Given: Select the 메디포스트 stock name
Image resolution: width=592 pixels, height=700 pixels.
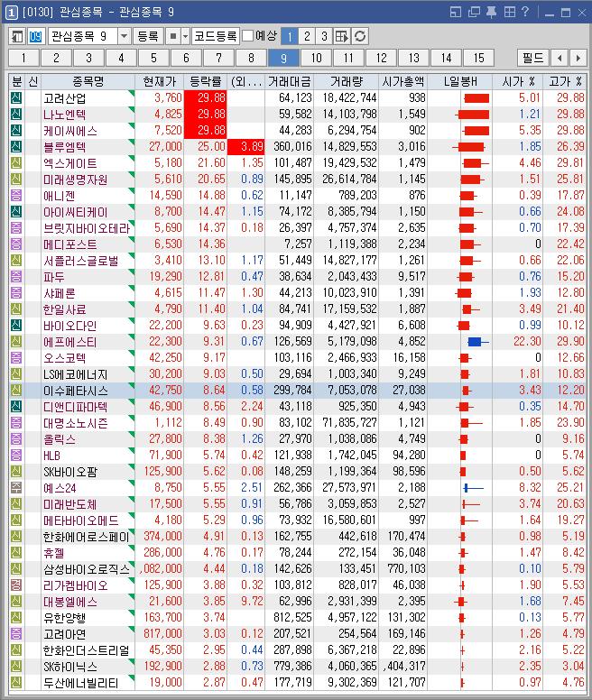Looking at the screenshot, I should click(x=69, y=244).
